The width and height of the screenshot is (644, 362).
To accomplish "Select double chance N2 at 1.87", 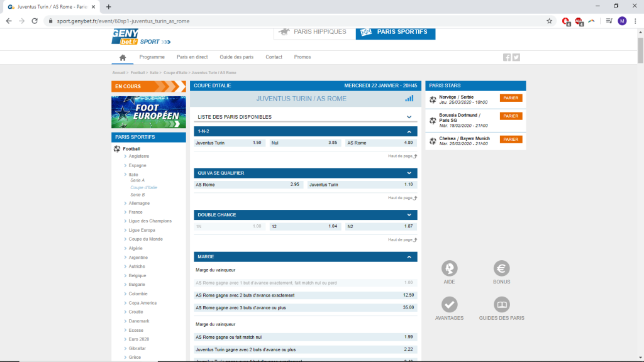I will coord(381,226).
